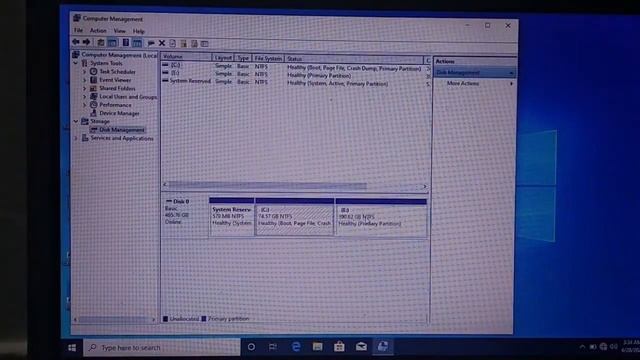Select Disk Management in the tree

pyautogui.click(x=122, y=130)
